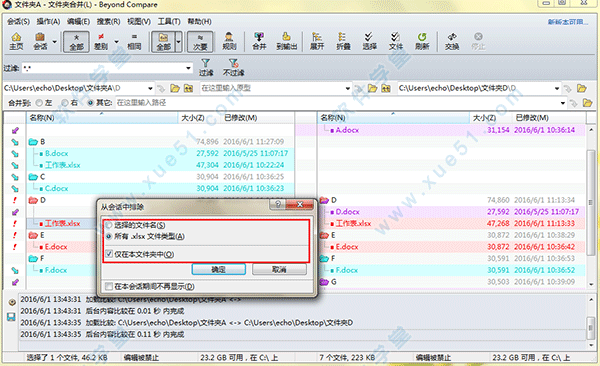Click the 刷新 refresh toolbar icon

pos(422,41)
